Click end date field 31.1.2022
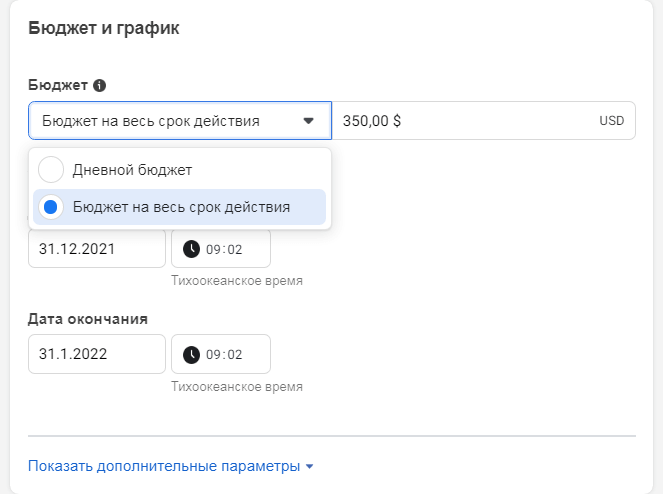The image size is (663, 494). (x=96, y=354)
